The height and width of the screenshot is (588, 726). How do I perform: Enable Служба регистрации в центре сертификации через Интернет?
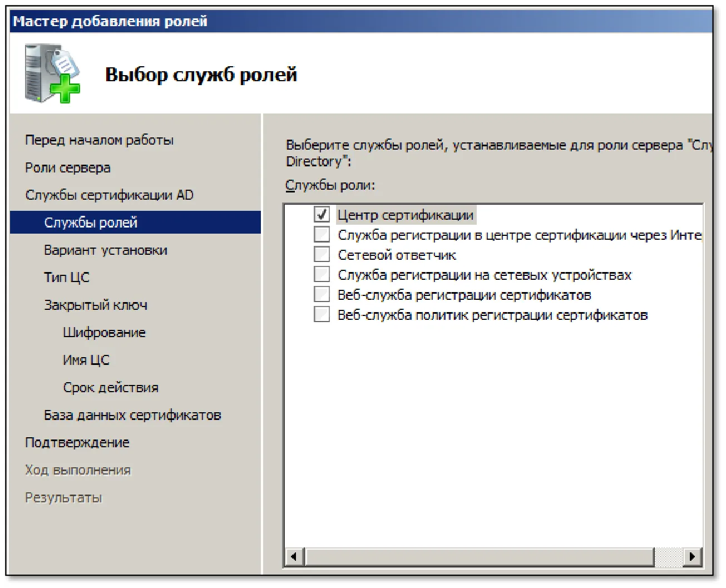322,234
